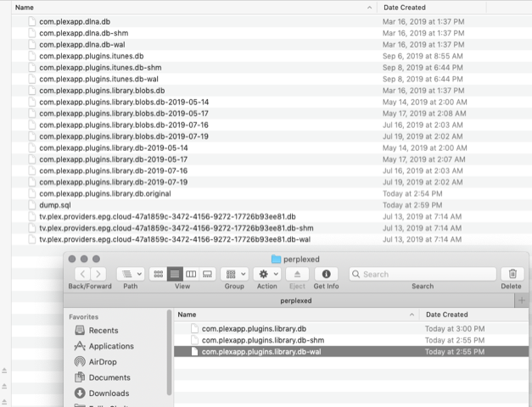
Task: Click the com.plexapp.dlna.db file icon
Action: pyautogui.click(x=32, y=21)
